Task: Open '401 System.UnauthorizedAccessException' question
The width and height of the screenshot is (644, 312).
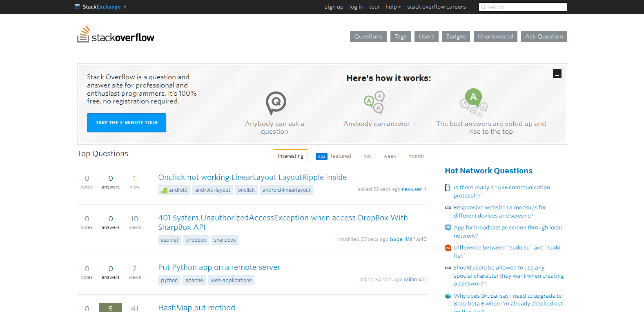Action: (x=283, y=222)
